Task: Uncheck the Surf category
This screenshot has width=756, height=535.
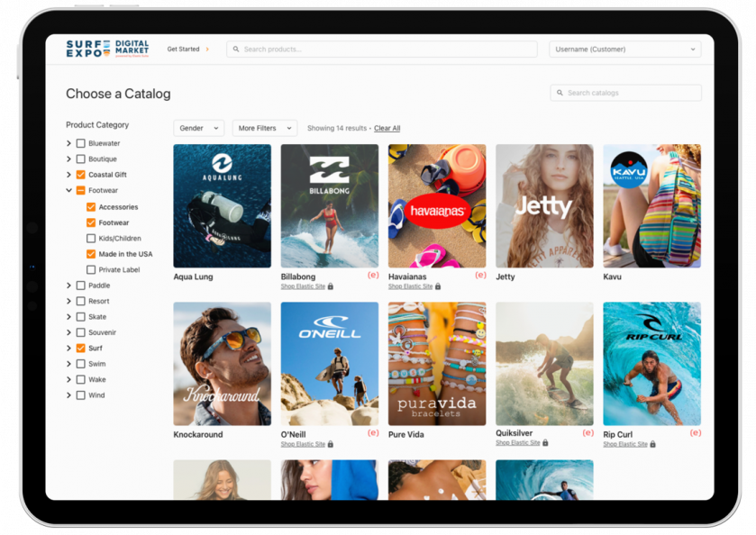Action: [81, 348]
